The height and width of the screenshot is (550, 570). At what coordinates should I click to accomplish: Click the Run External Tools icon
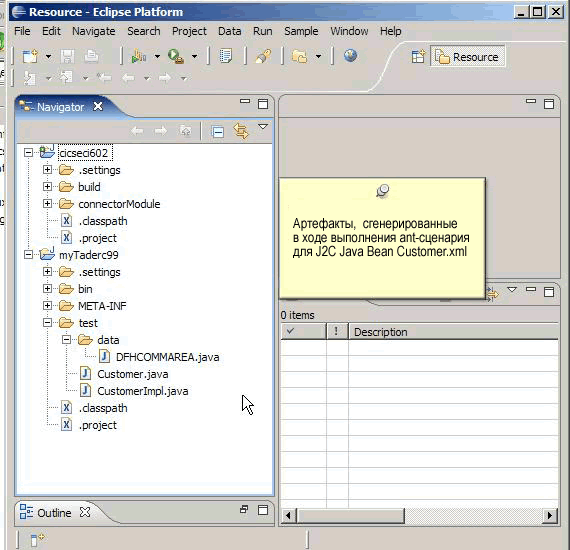point(176,56)
